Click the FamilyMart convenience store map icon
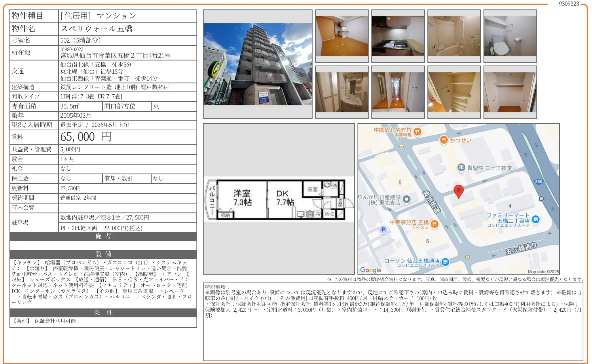 pyautogui.click(x=535, y=220)
